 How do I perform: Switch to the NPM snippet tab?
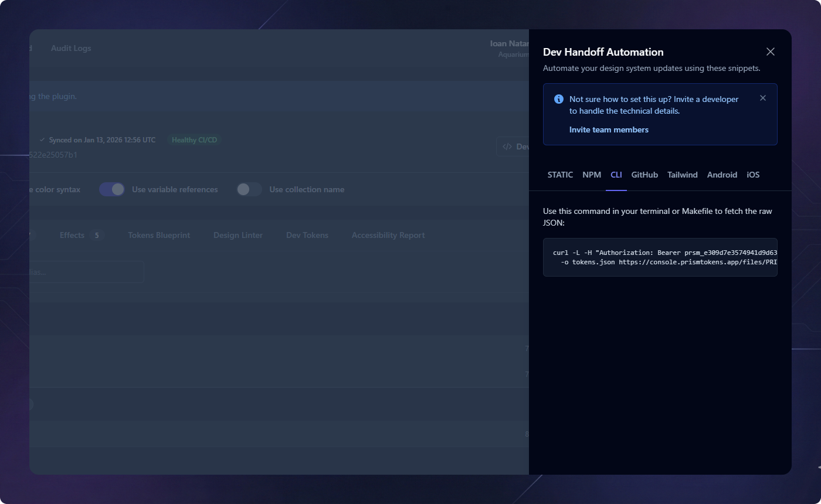(x=592, y=175)
